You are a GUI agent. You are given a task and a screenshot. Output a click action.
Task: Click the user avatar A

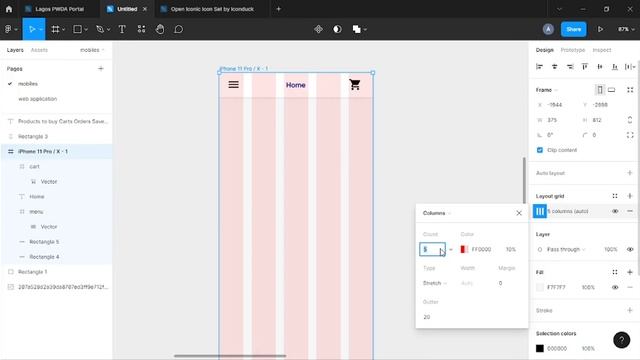click(548, 29)
